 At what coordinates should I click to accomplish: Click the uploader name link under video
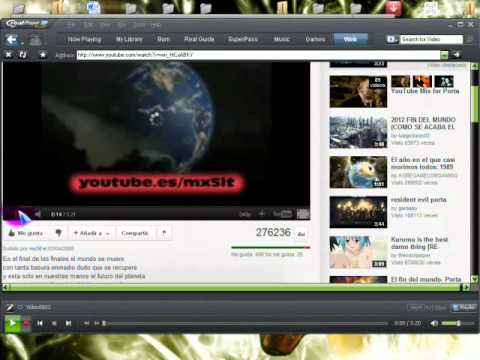(x=35, y=248)
